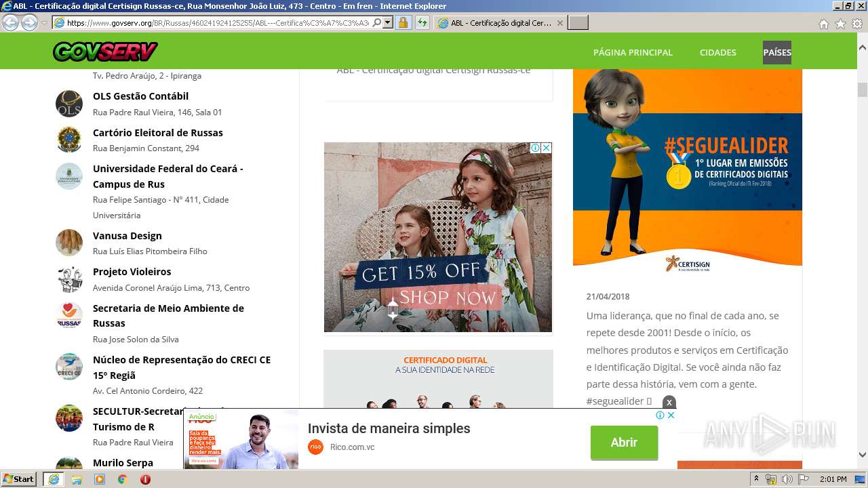The image size is (868, 488).
Task: Open Núcleo de Representação do CRECI CE link
Action: click(182, 367)
